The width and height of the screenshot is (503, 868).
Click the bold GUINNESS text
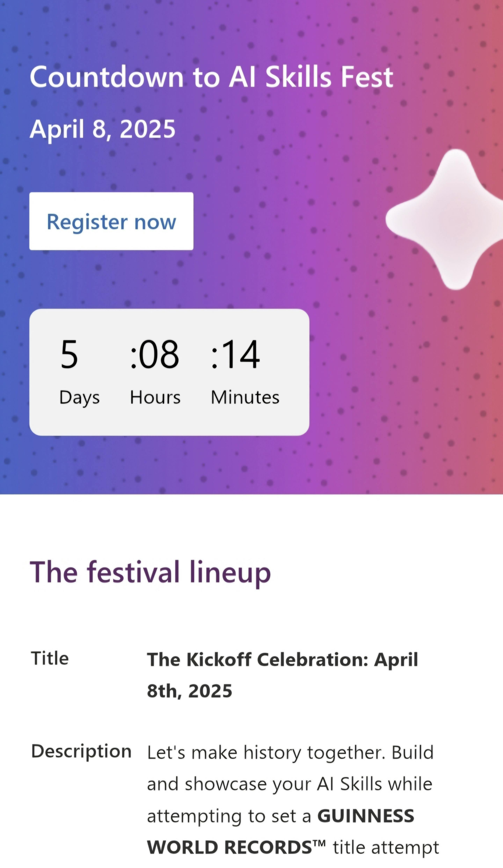tap(365, 816)
